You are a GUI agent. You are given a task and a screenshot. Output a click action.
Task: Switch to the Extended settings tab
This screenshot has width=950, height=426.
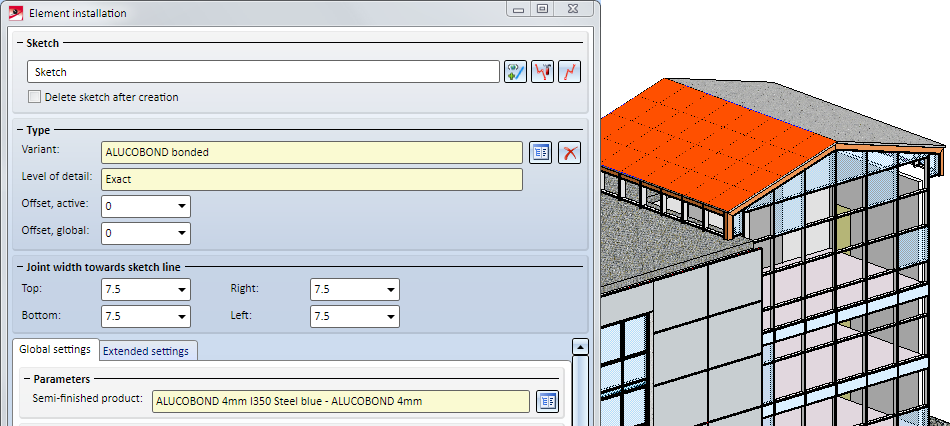[x=146, y=351]
